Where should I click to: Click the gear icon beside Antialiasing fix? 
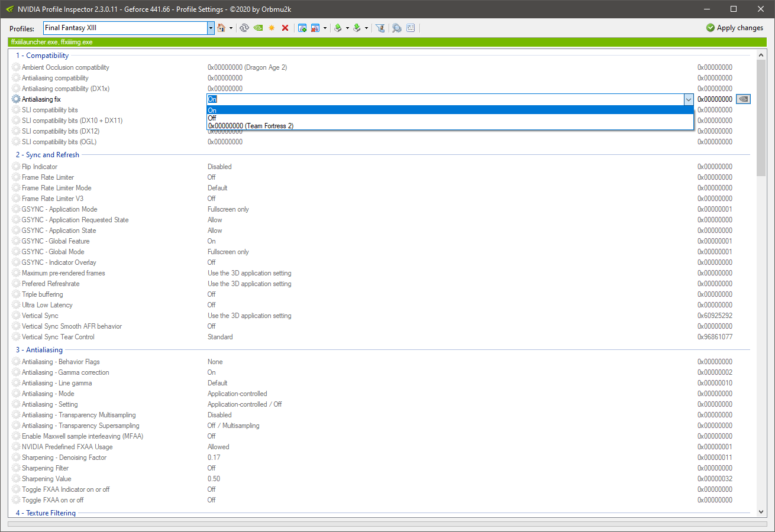click(x=16, y=99)
